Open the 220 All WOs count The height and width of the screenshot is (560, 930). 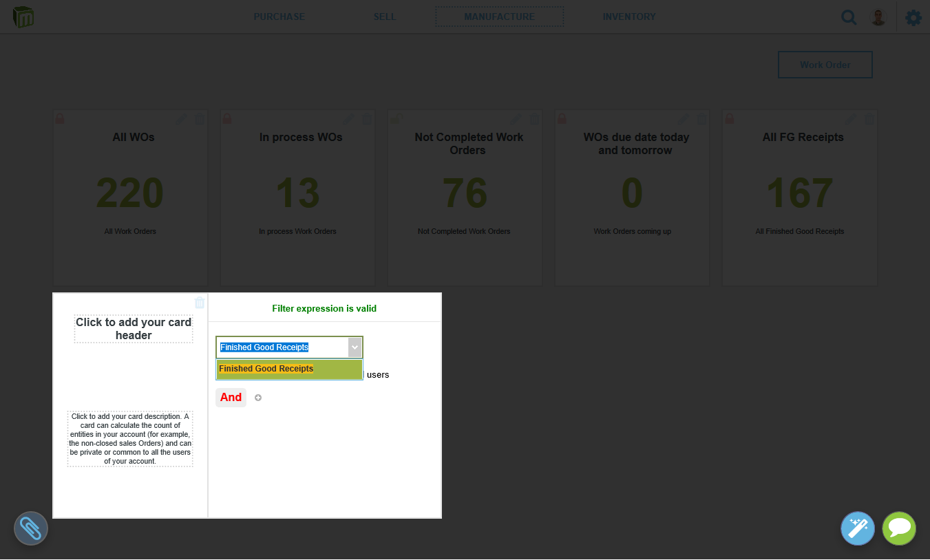click(x=130, y=193)
